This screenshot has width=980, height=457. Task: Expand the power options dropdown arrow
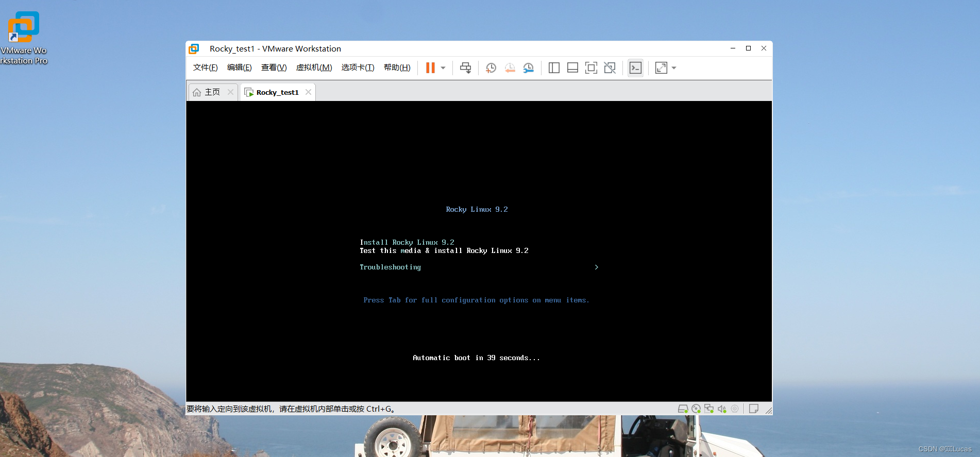pyautogui.click(x=443, y=68)
